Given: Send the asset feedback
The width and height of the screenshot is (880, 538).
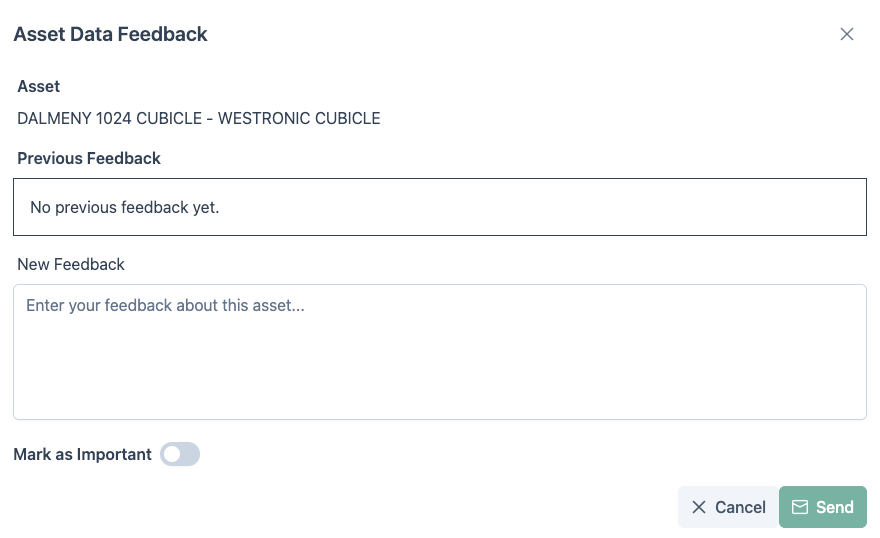Looking at the screenshot, I should [822, 507].
